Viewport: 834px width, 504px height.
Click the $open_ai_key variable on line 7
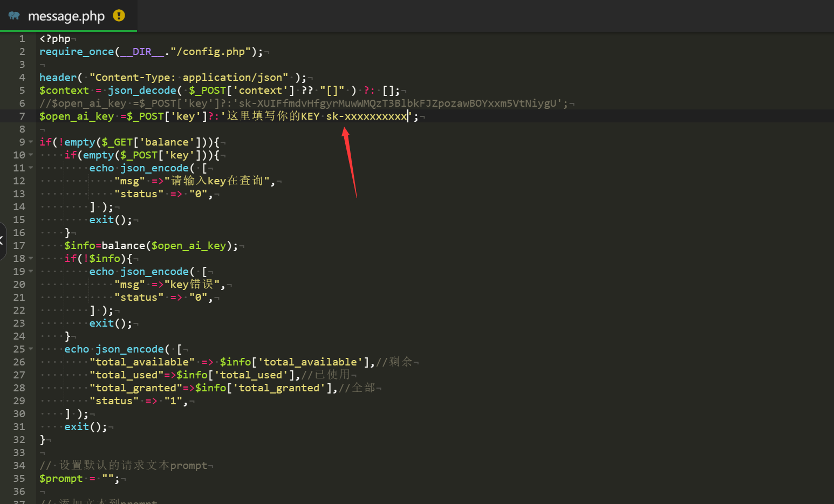(76, 116)
